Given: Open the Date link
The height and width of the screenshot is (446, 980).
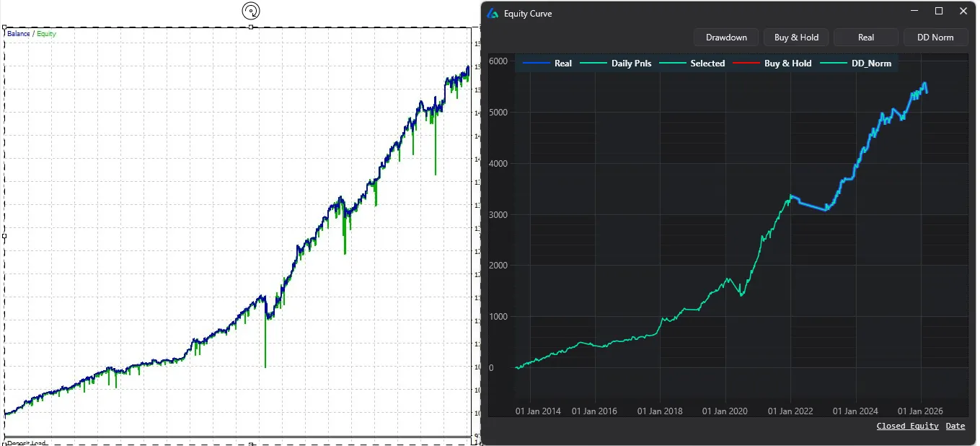Looking at the screenshot, I should 955,426.
